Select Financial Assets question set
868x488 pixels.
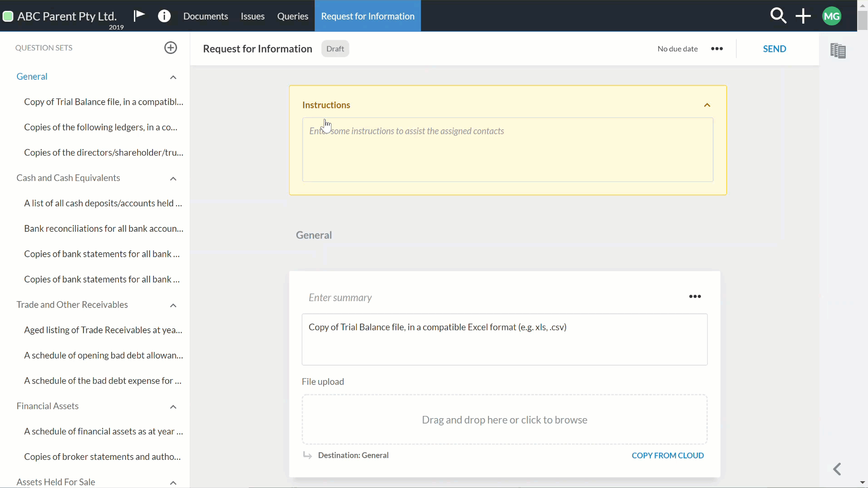point(48,406)
